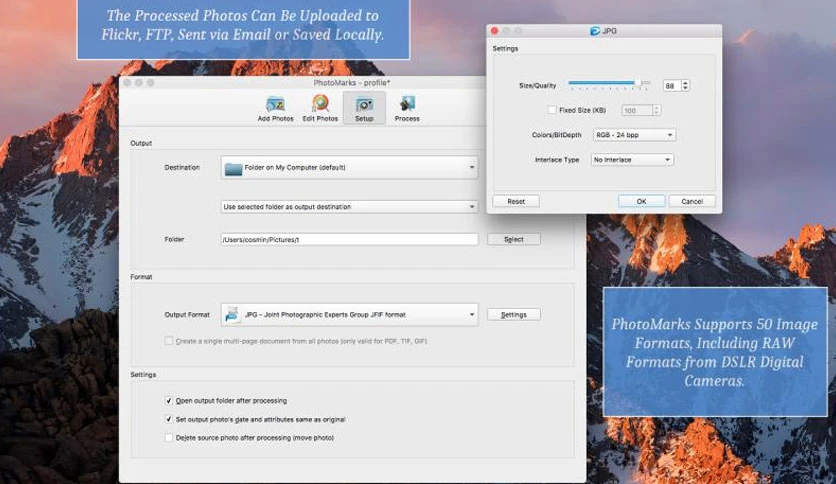Click Cancel in the JPG dialog
836x484 pixels.
tap(692, 201)
